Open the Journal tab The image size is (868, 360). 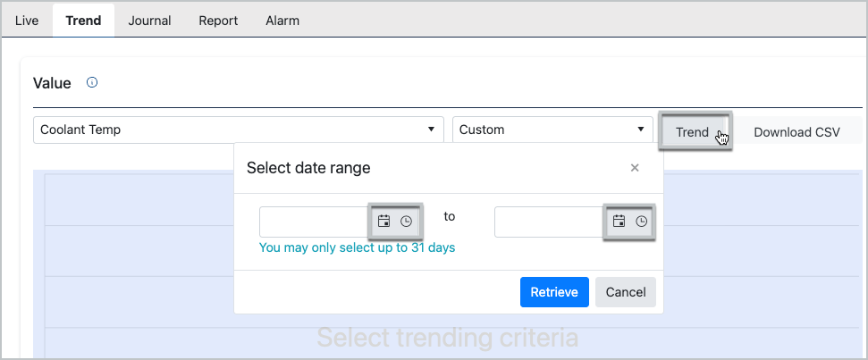(149, 20)
